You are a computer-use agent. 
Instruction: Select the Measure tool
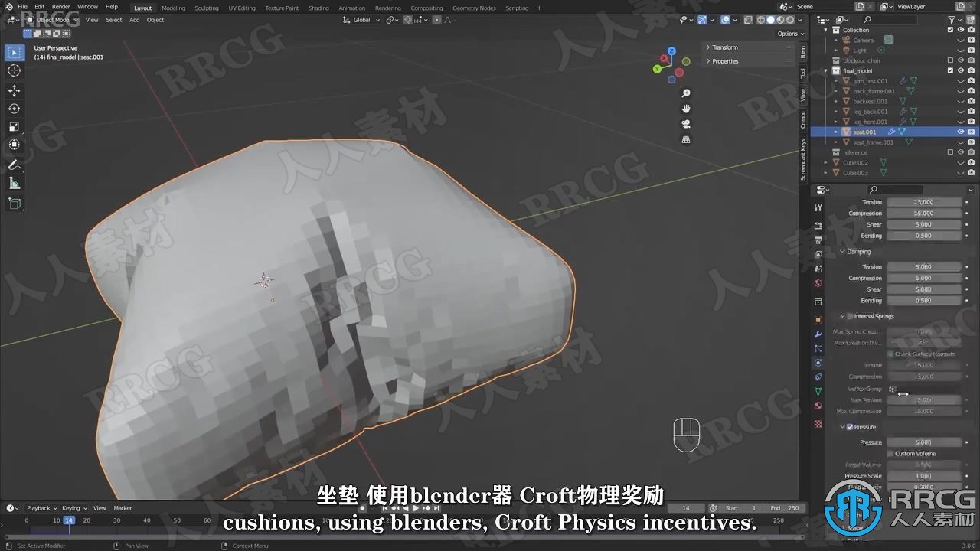[14, 183]
